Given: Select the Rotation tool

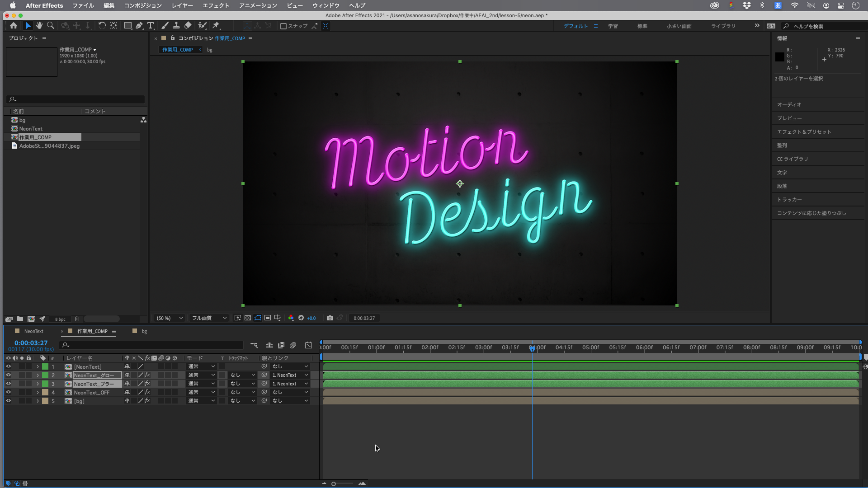Looking at the screenshot, I should tap(102, 26).
